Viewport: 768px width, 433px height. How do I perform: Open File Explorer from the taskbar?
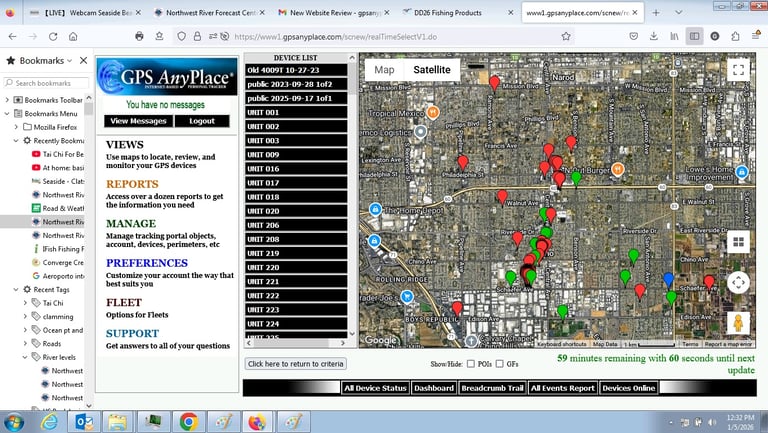118,421
